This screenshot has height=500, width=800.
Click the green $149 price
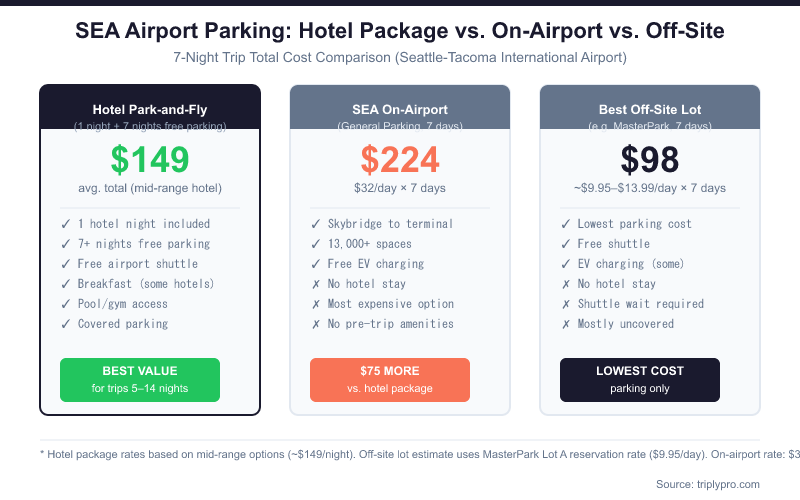click(x=150, y=160)
